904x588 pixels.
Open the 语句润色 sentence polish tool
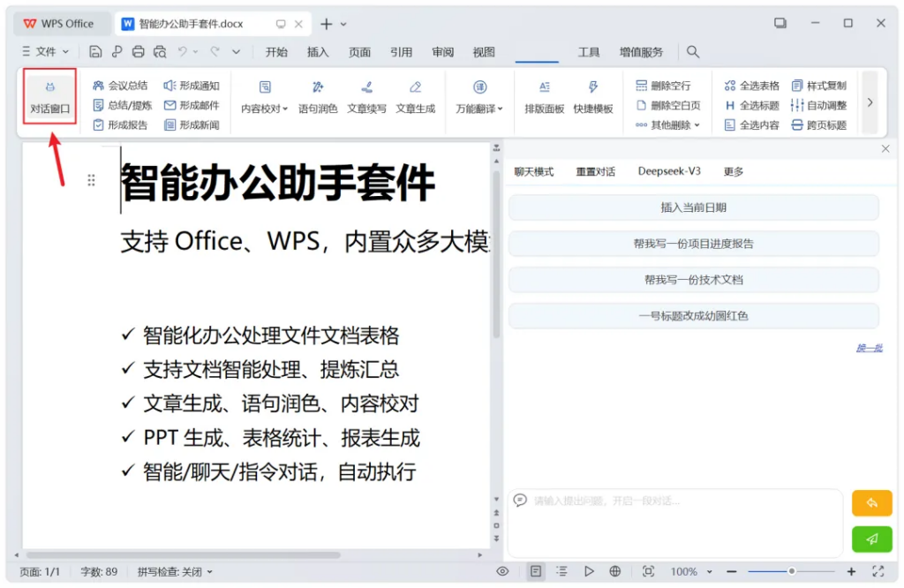point(318,97)
